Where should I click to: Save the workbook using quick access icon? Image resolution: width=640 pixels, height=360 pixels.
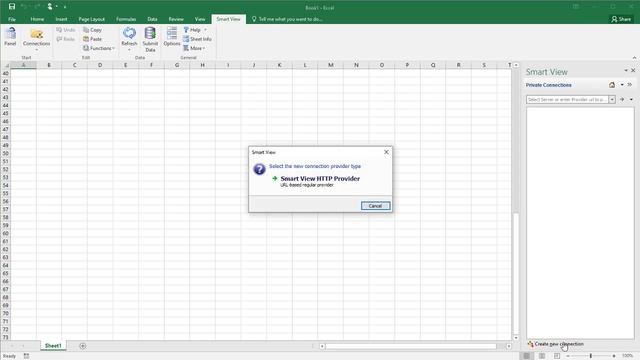point(12,7)
